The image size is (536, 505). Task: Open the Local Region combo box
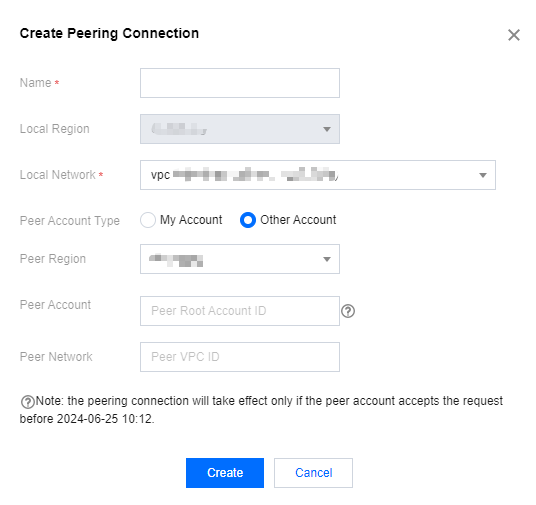[240, 129]
